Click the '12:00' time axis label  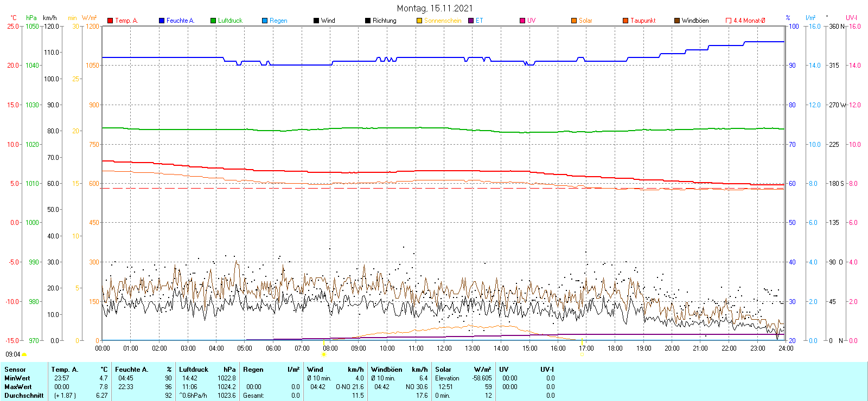click(444, 348)
